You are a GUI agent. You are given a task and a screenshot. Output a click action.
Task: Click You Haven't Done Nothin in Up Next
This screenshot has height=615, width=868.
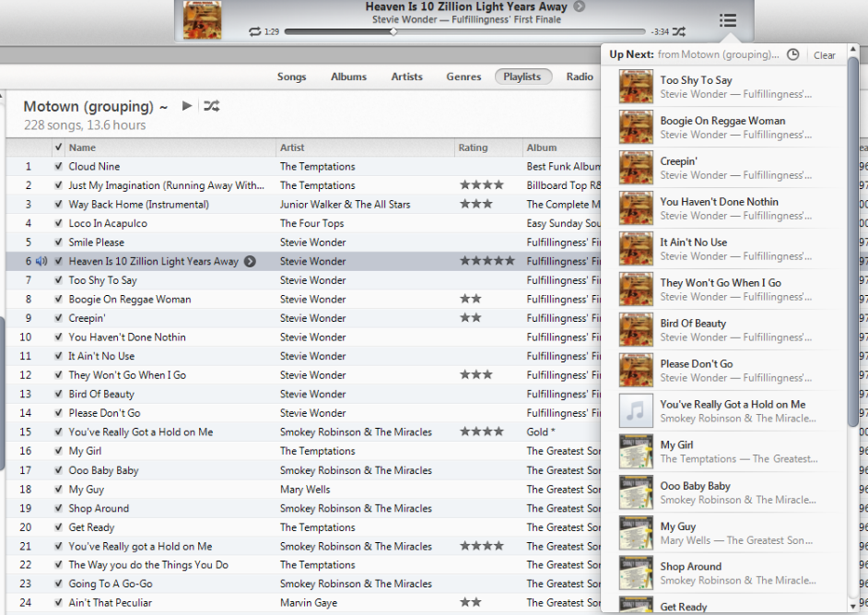[x=724, y=208]
